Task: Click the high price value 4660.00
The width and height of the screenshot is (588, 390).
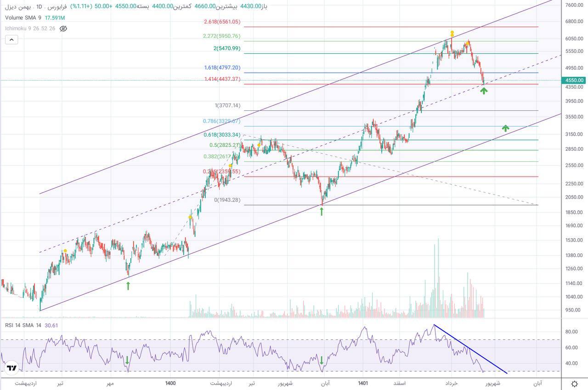Action: (205, 6)
